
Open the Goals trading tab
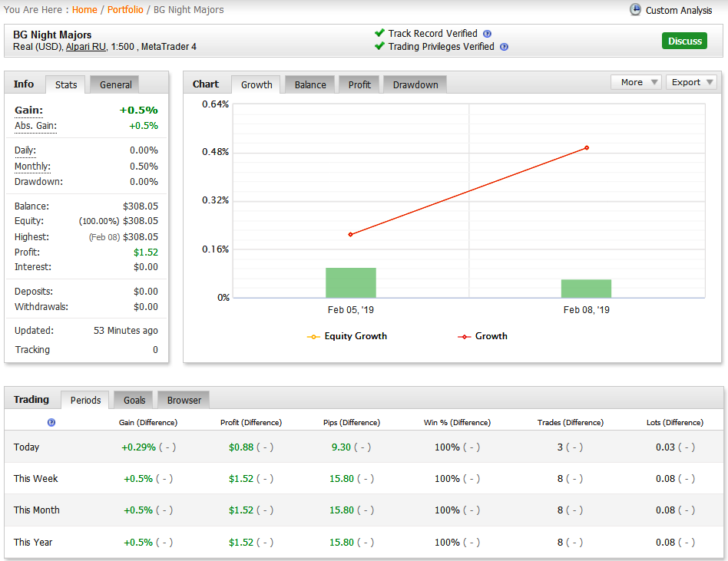tap(134, 400)
